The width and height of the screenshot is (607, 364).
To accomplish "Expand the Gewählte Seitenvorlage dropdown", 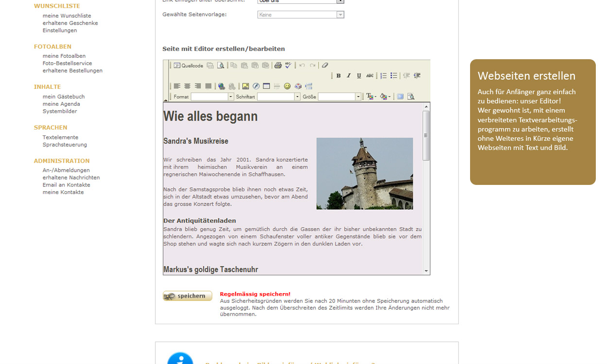I will click(x=340, y=15).
